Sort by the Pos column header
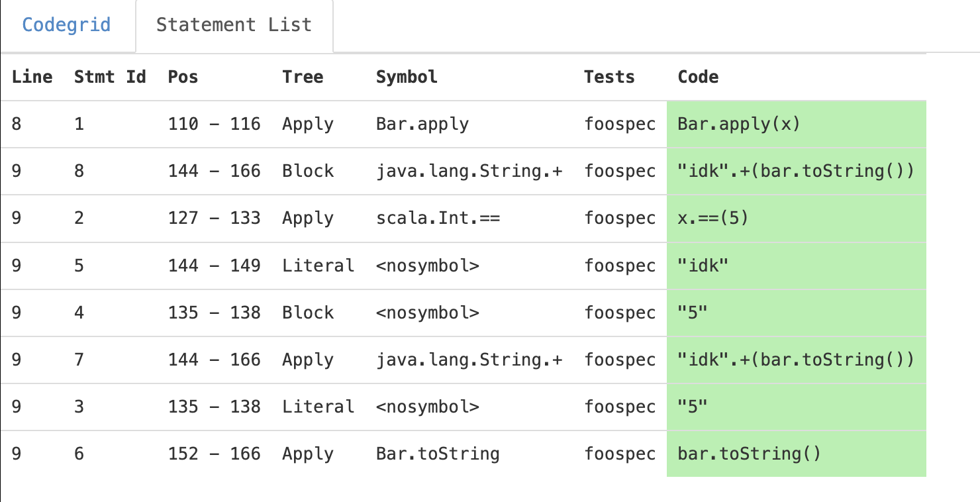The width and height of the screenshot is (980, 502). (183, 77)
